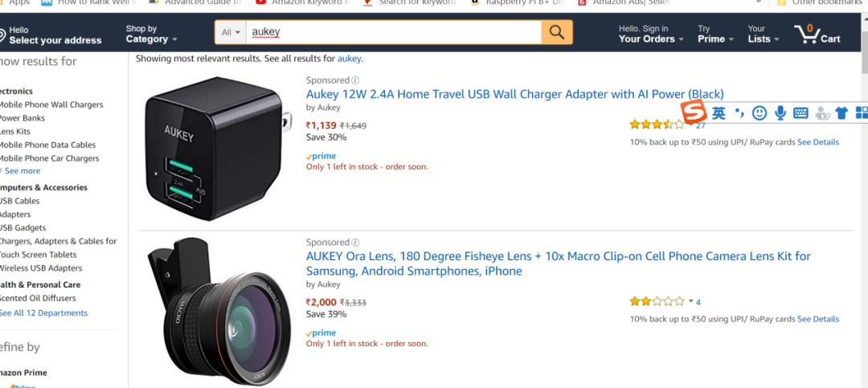Click the orange search magnifier button

557,33
